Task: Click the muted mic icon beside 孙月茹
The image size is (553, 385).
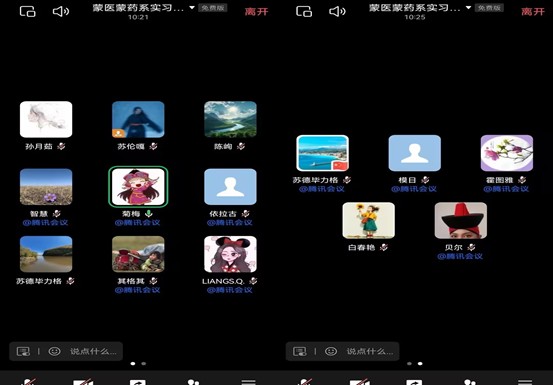Action: [x=61, y=146]
